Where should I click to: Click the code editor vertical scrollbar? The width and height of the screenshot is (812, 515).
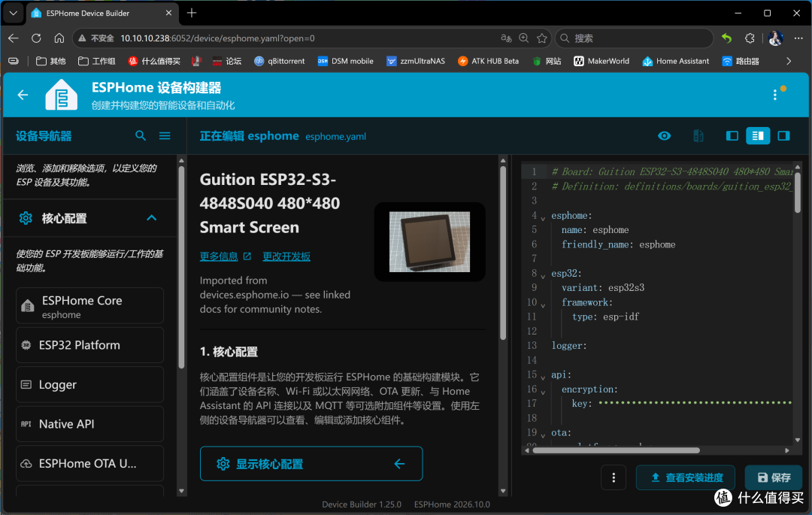click(798, 192)
